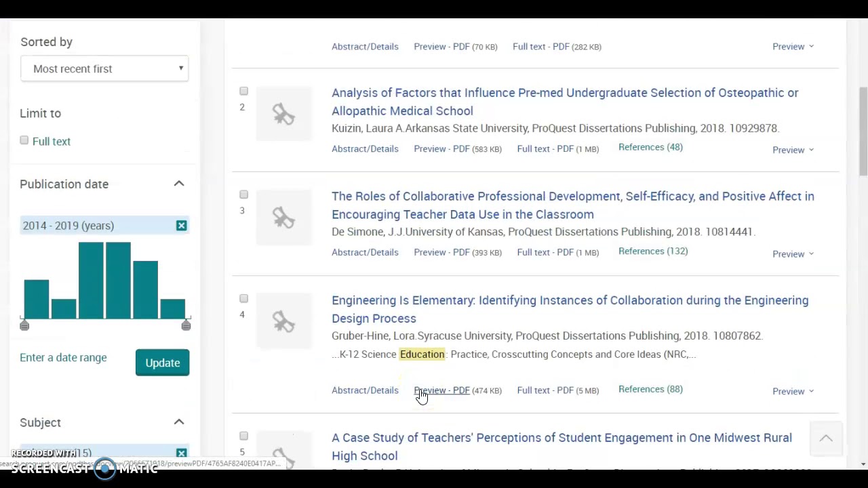Click the dissertation icon for result 2
Image resolution: width=868 pixels, height=488 pixels.
tap(283, 114)
